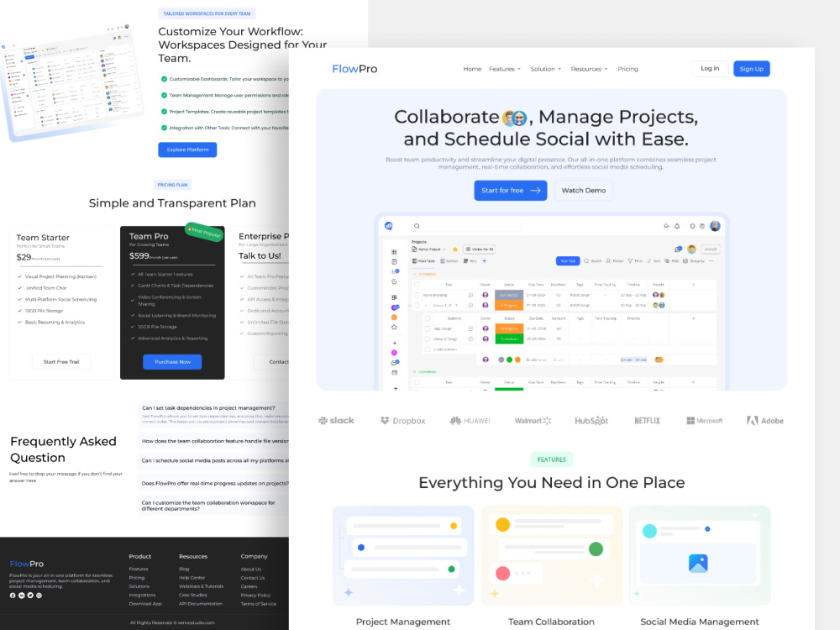Click the Microsoft logo in the brand strip
Screen dimensions: 840x630
705,421
